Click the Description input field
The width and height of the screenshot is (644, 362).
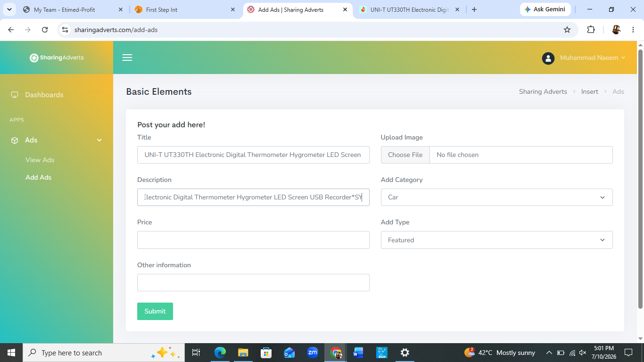coord(253,197)
